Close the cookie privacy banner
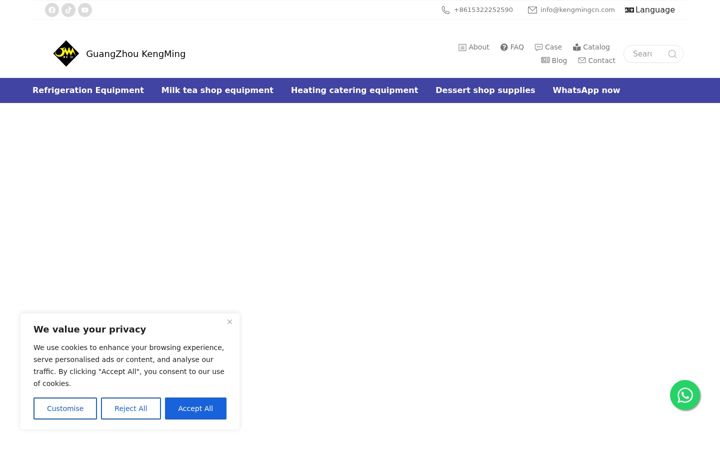This screenshot has width=720, height=450. click(230, 322)
